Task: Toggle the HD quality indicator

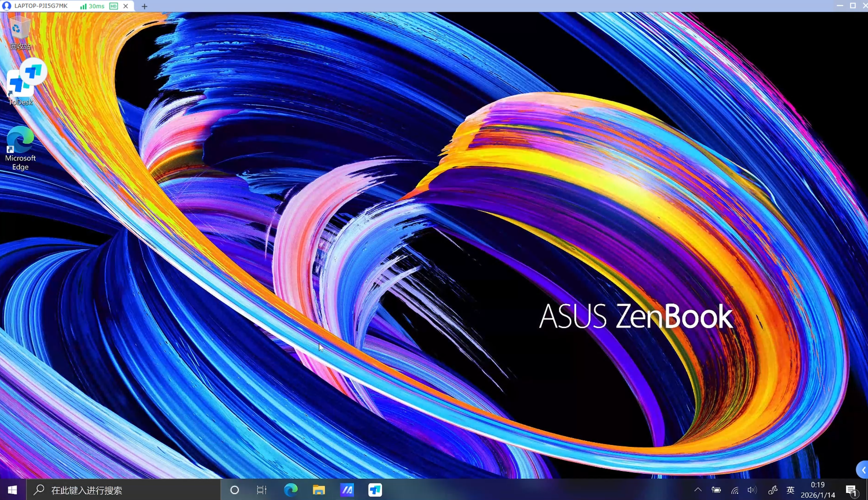Action: click(x=113, y=6)
